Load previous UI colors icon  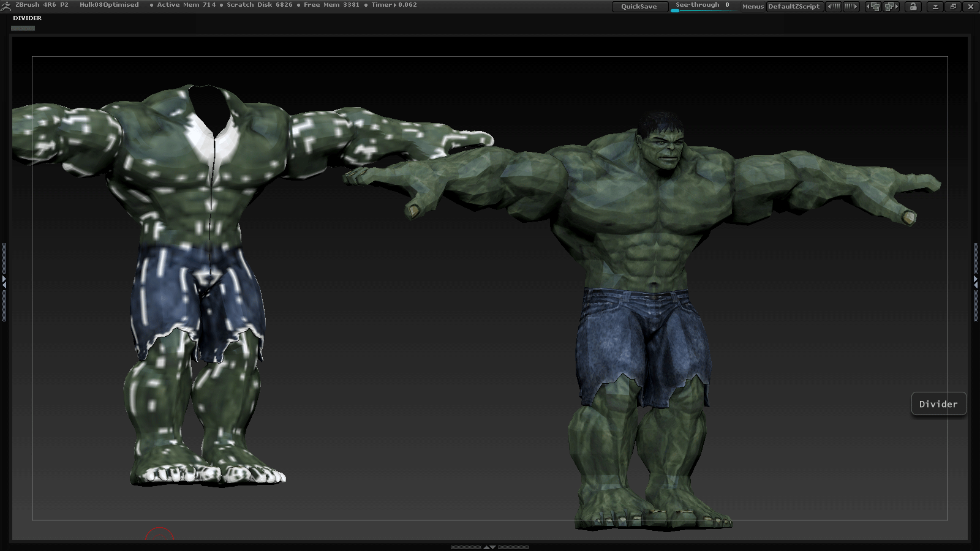coord(834,6)
